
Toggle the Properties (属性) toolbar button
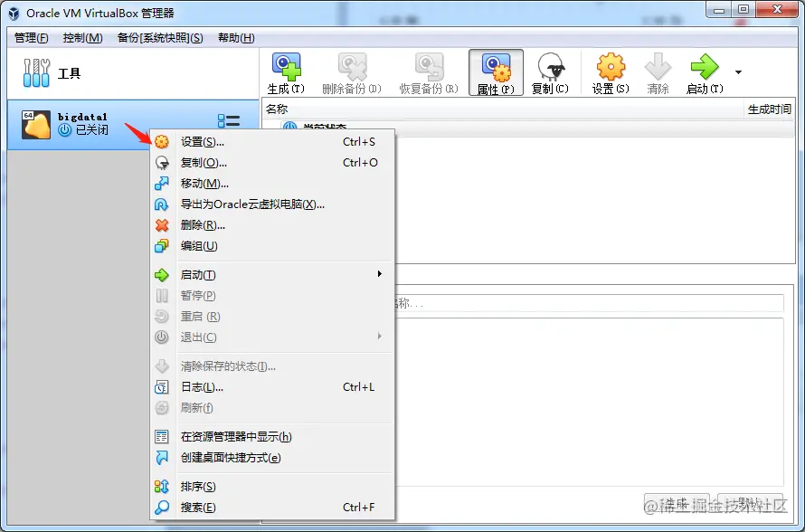pyautogui.click(x=496, y=72)
